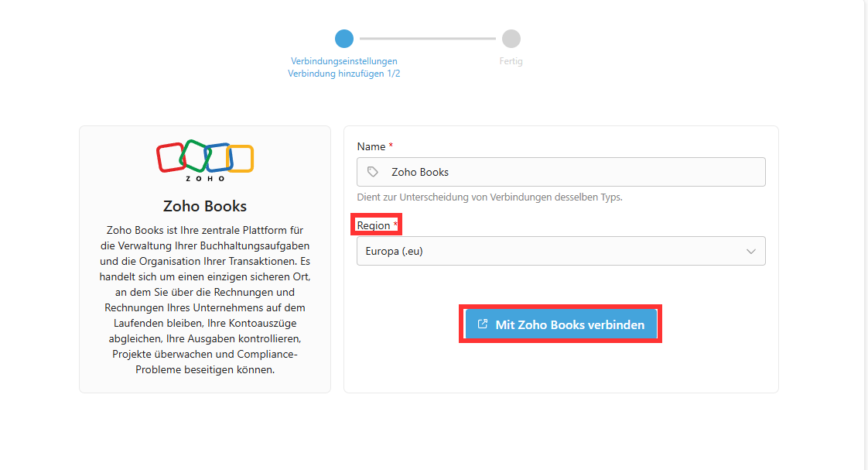Click the Verbindung hinzufügen 1/2 text
Screen dimensions: 868x470
tap(343, 74)
